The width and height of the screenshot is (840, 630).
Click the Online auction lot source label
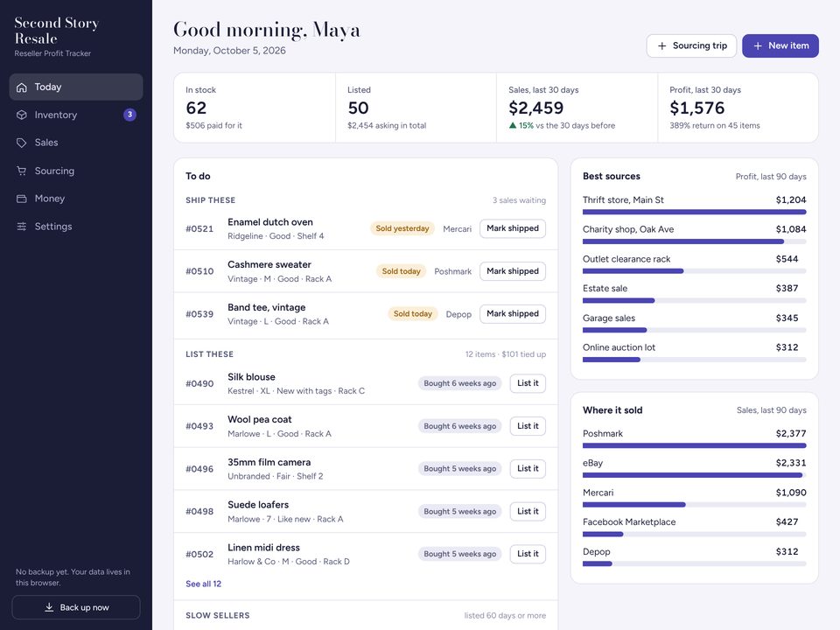point(619,347)
